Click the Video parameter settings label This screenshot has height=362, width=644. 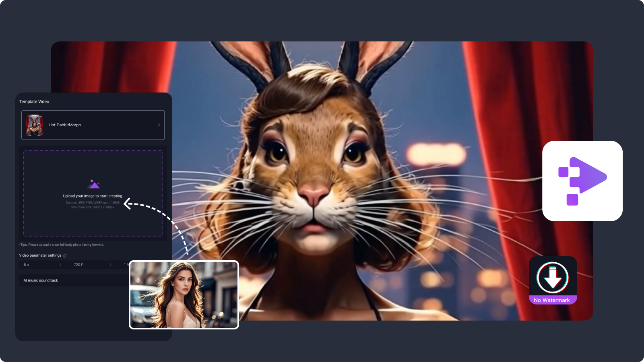pos(40,255)
